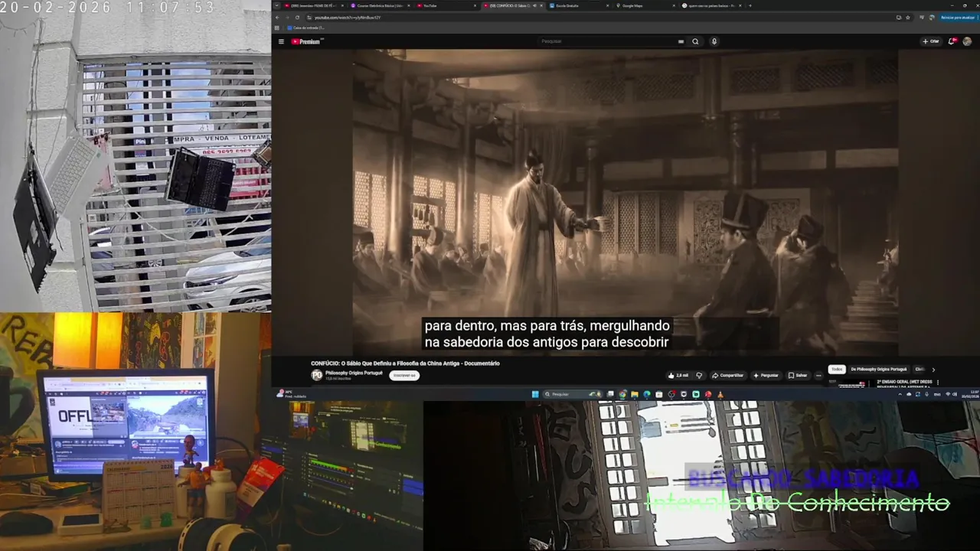Open a new browser tab with plus

pos(750,5)
